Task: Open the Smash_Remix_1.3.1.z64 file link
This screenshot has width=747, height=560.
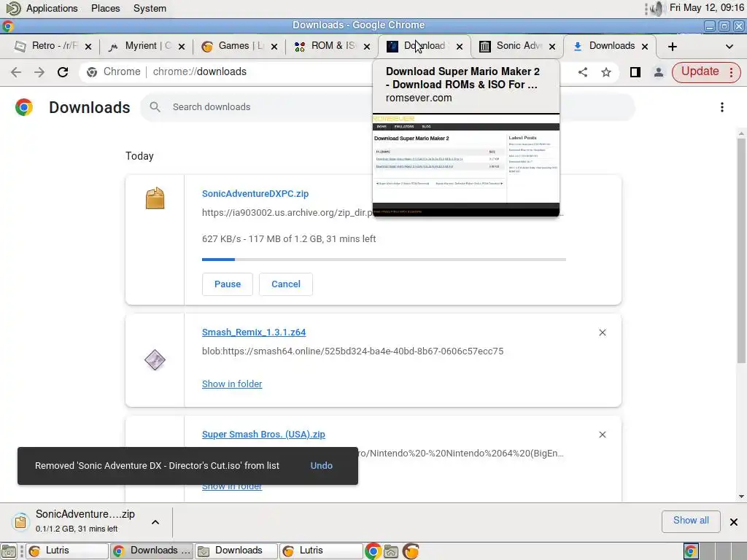Action: [254, 332]
